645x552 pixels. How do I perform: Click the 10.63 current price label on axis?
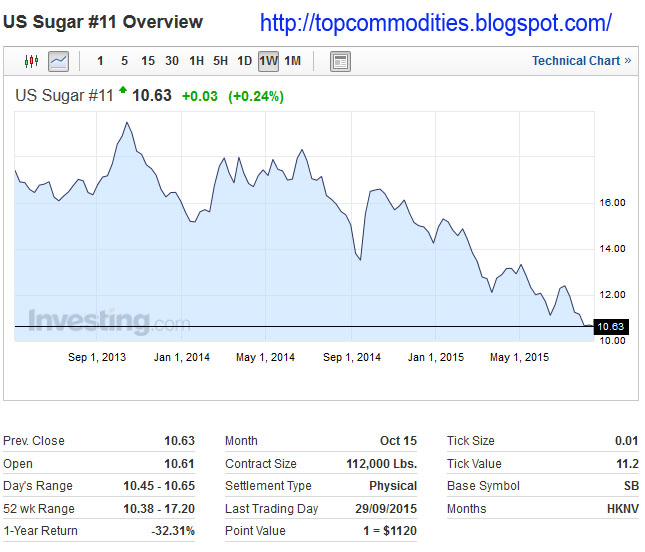point(611,327)
